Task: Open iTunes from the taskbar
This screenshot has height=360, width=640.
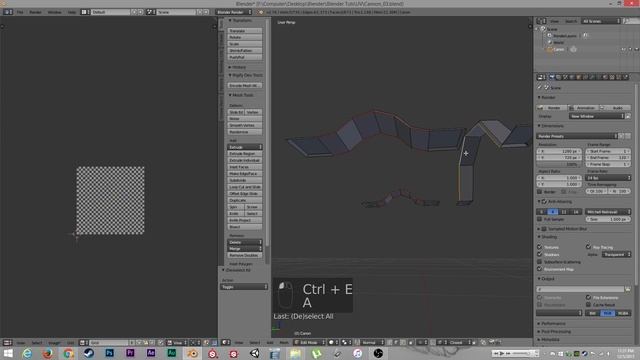Action: point(358,353)
